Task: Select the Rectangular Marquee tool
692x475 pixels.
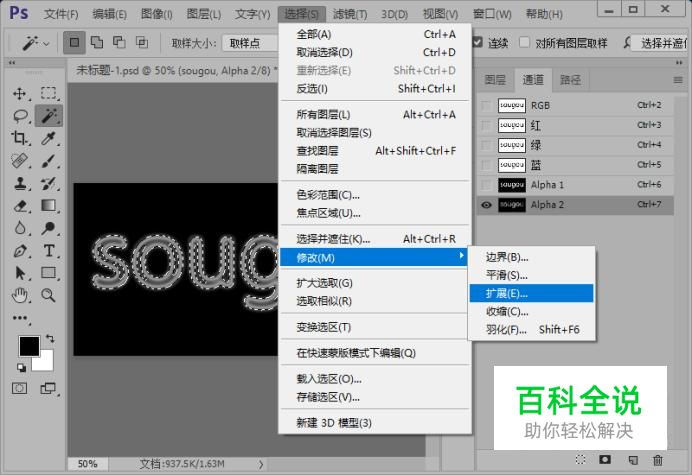Action: click(49, 93)
